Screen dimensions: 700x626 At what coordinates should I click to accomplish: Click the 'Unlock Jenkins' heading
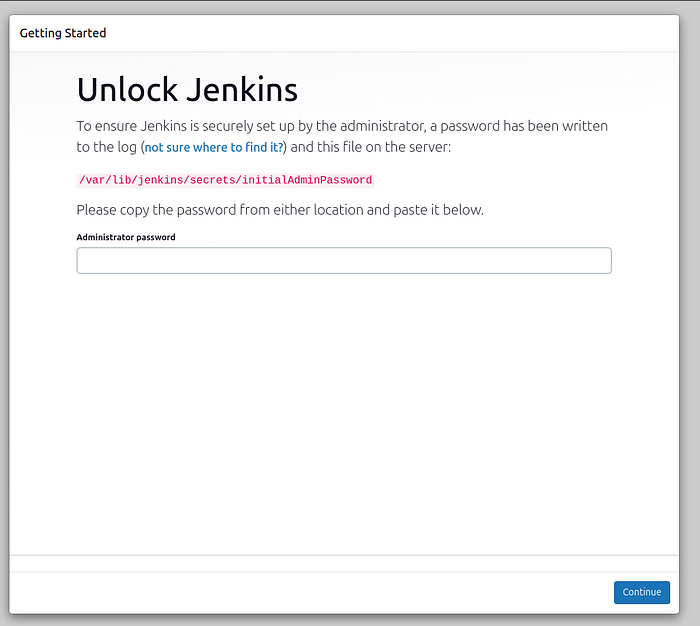(187, 89)
